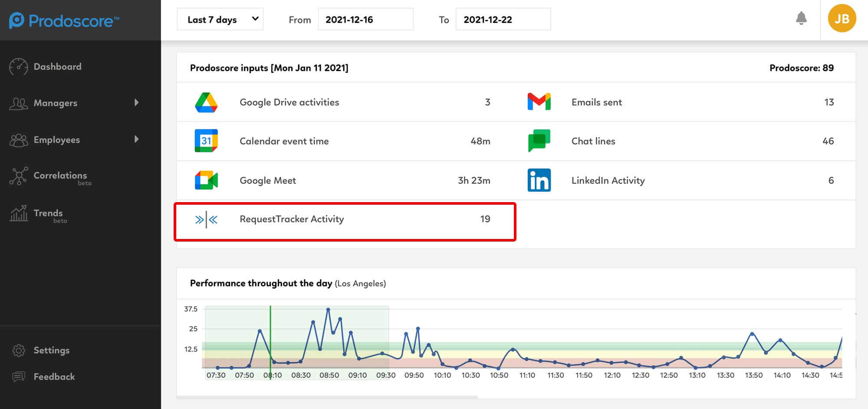868x409 pixels.
Task: Click the Feedback chat icon
Action: click(x=19, y=376)
